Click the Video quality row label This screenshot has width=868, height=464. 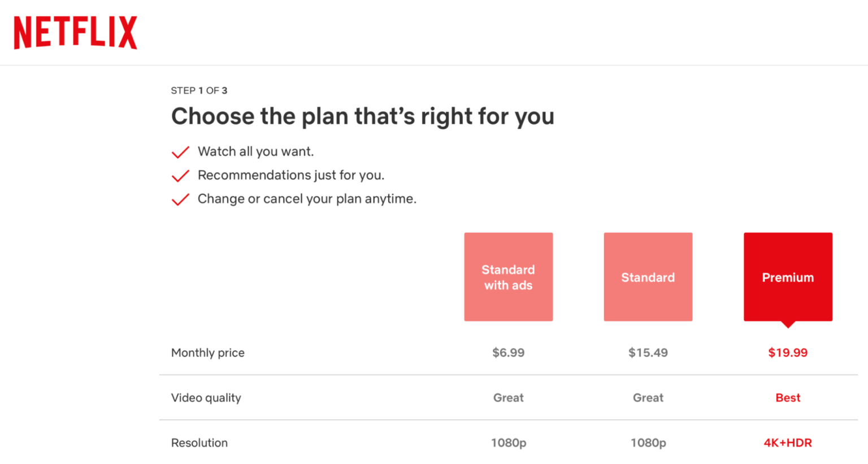point(206,397)
